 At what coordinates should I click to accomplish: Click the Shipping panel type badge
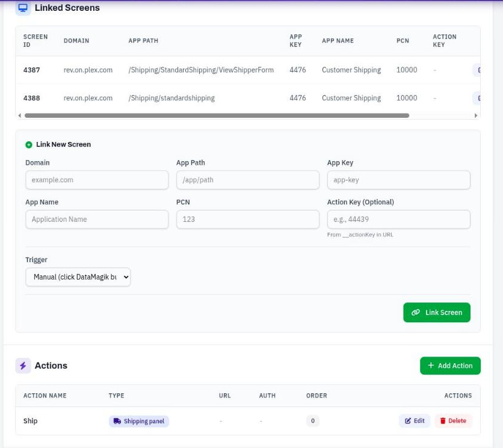point(139,421)
